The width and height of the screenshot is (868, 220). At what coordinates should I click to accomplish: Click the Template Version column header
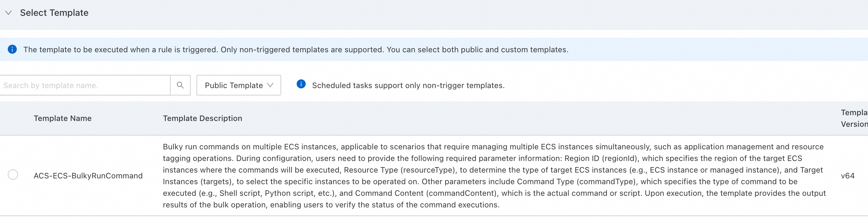point(854,118)
